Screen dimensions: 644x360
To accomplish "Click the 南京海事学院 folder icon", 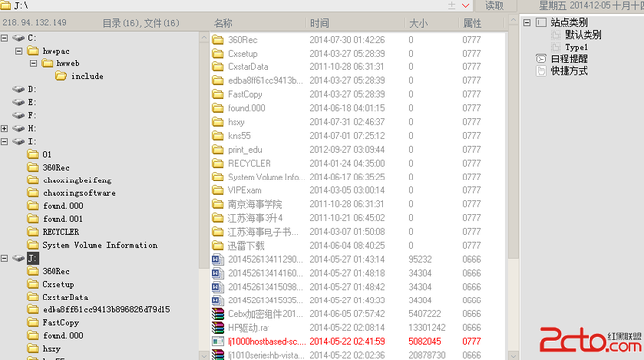I will pos(218,204).
